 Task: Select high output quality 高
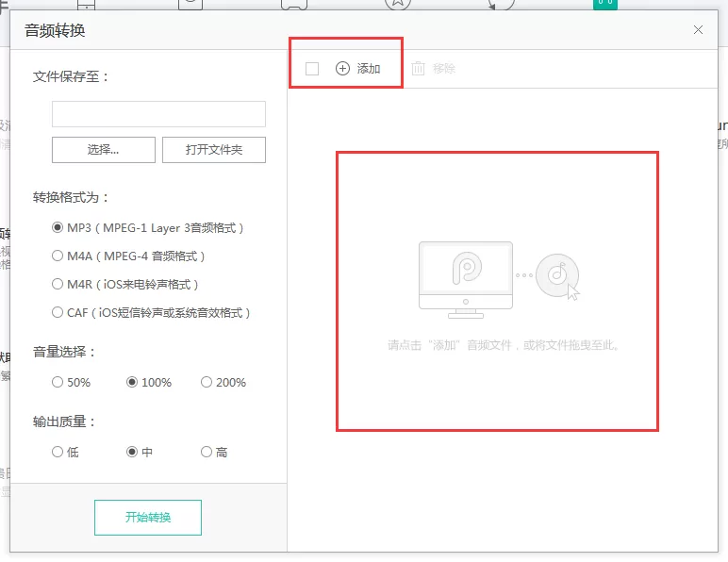click(x=207, y=452)
